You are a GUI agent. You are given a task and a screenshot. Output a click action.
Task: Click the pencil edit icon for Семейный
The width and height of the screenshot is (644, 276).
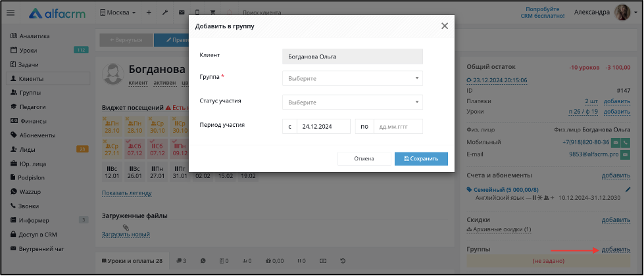point(627,189)
